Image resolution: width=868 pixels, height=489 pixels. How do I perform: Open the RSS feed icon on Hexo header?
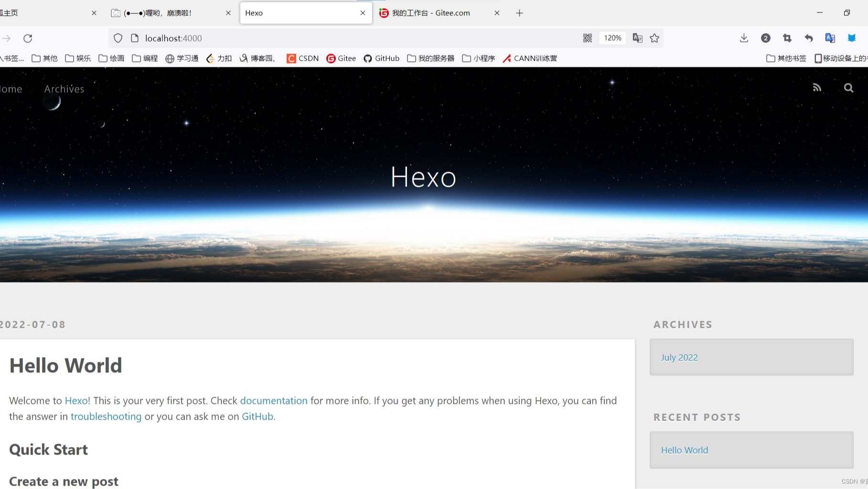coord(817,87)
